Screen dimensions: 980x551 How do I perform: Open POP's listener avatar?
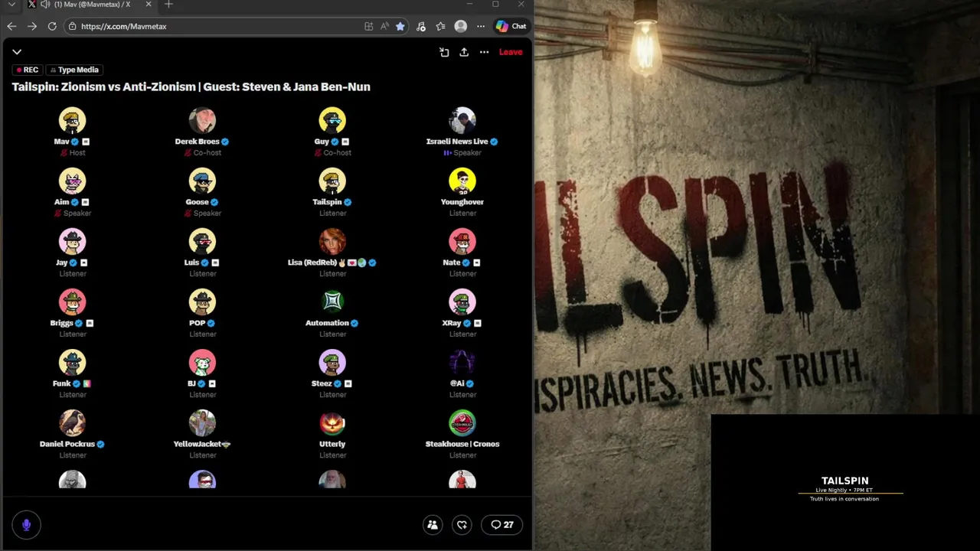pos(202,302)
